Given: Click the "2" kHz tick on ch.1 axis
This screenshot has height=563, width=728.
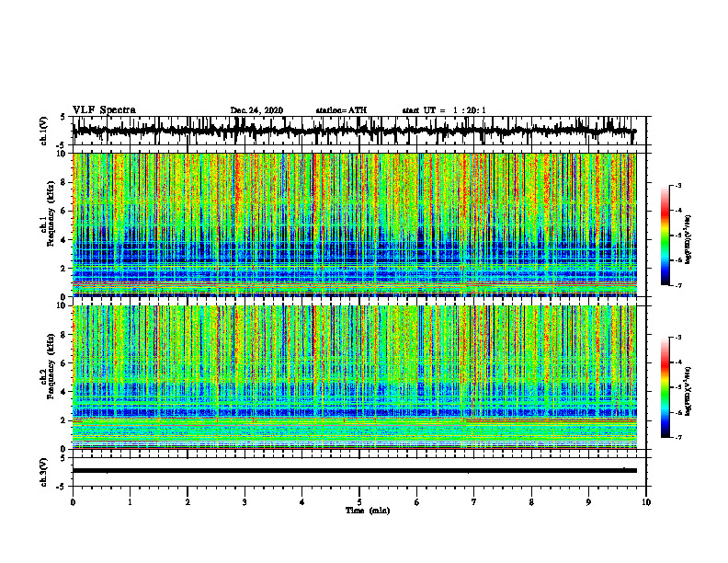Looking at the screenshot, I should (63, 269).
